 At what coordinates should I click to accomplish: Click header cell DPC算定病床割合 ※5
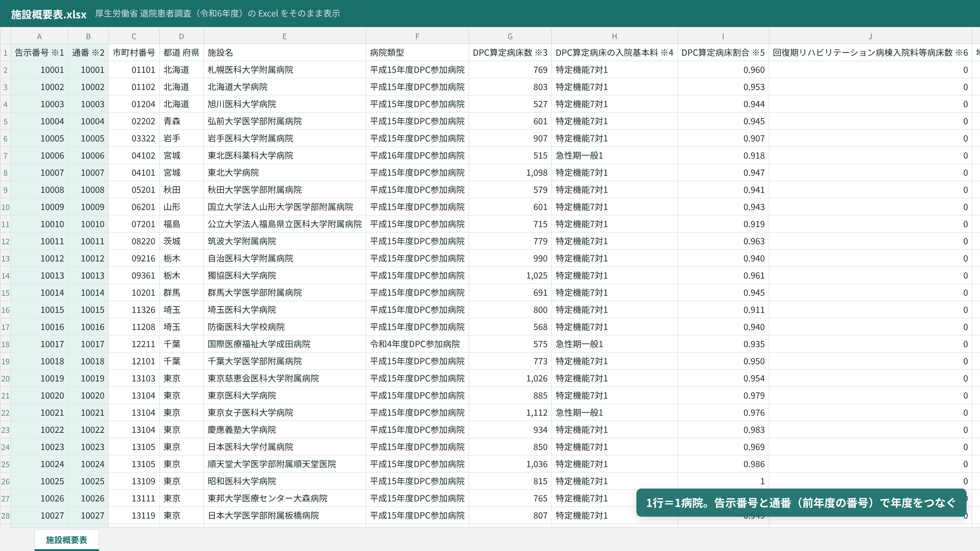pyautogui.click(x=723, y=53)
